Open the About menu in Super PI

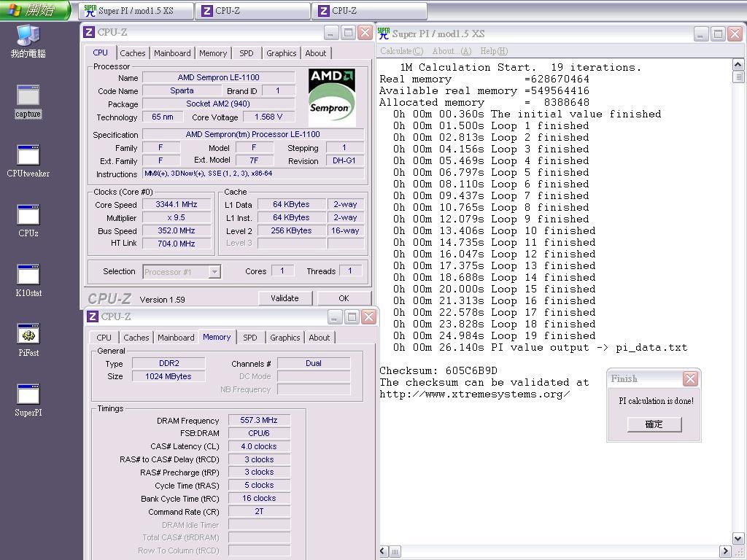click(452, 51)
